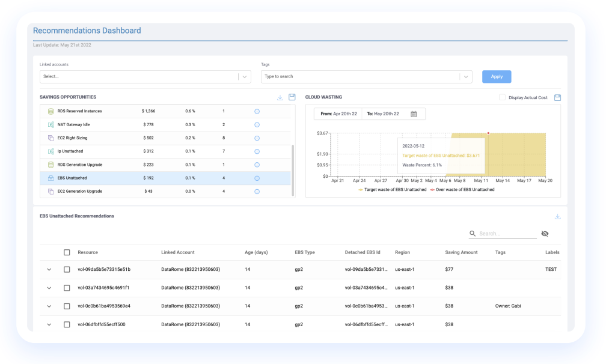
Task: Open the Linked accounts dropdown
Action: [145, 76]
